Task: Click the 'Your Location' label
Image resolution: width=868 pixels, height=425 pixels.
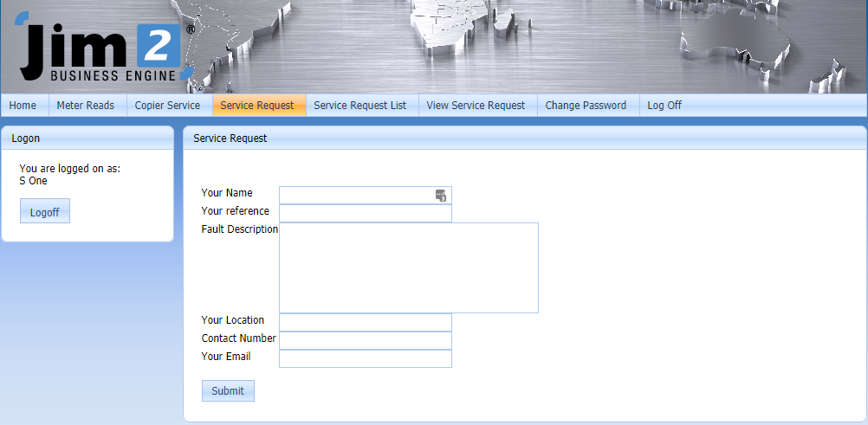Action: click(x=232, y=320)
